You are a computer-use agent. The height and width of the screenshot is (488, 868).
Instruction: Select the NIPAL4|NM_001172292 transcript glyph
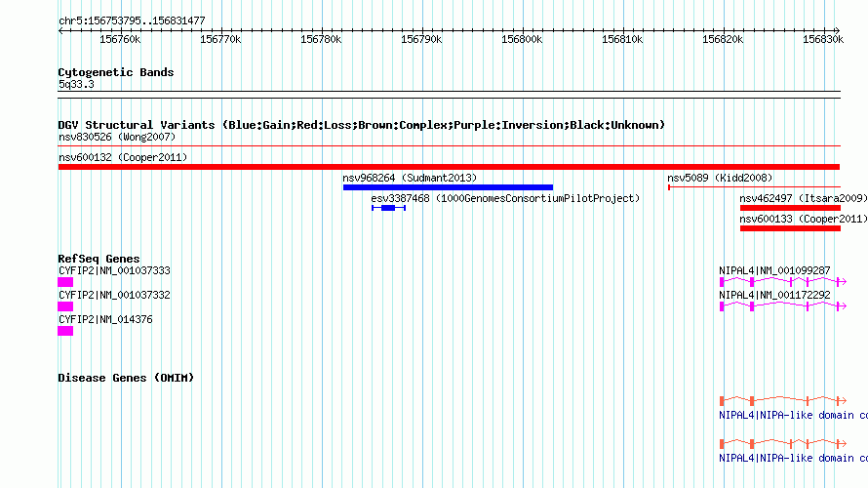coord(783,306)
